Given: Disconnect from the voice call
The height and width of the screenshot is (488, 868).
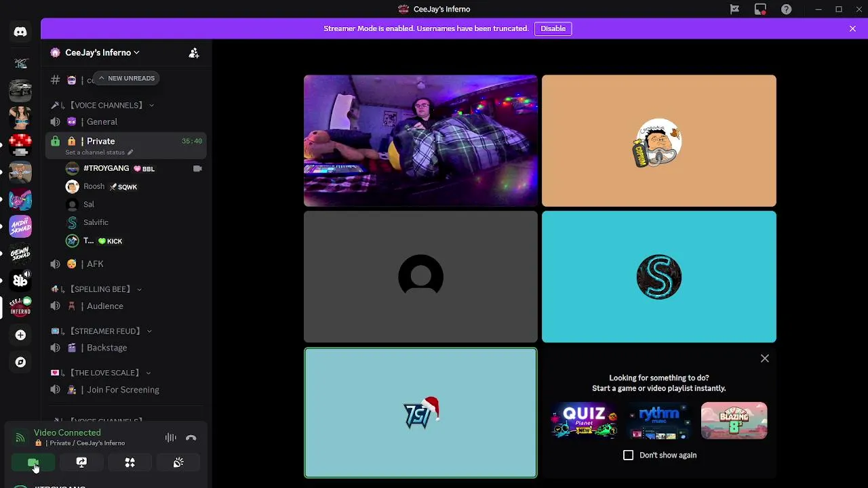Looking at the screenshot, I should click(x=191, y=438).
